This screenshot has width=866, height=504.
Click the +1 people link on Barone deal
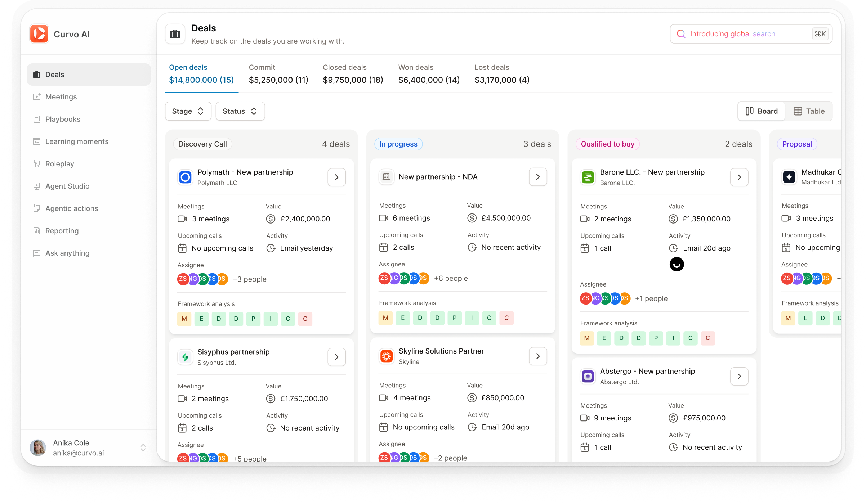[651, 298]
